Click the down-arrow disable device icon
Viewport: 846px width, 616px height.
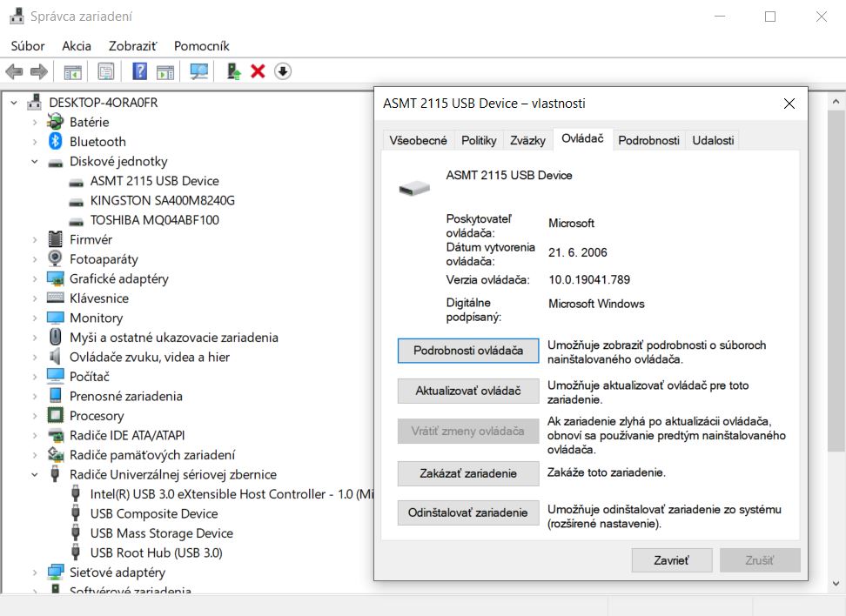[x=283, y=71]
